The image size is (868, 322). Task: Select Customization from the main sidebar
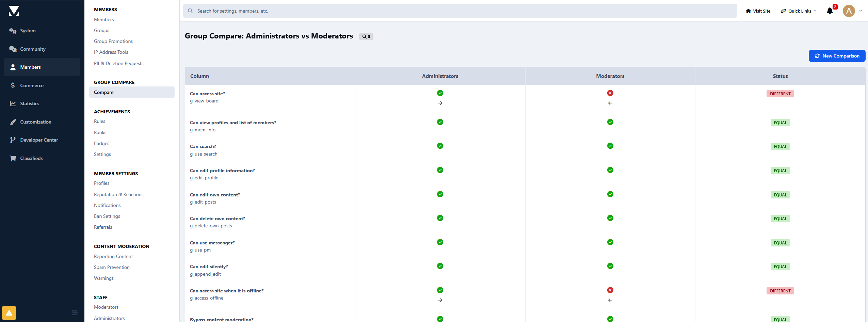tap(35, 122)
